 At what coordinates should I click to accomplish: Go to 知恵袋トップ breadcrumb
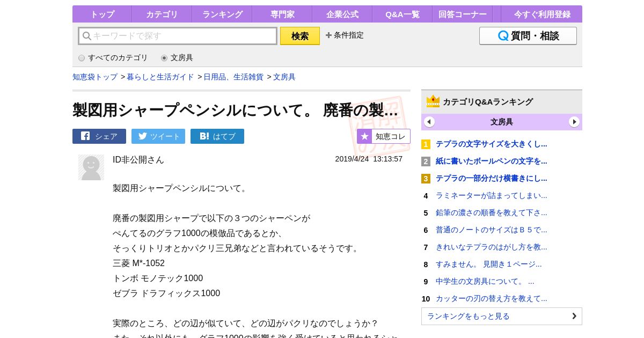pyautogui.click(x=95, y=77)
